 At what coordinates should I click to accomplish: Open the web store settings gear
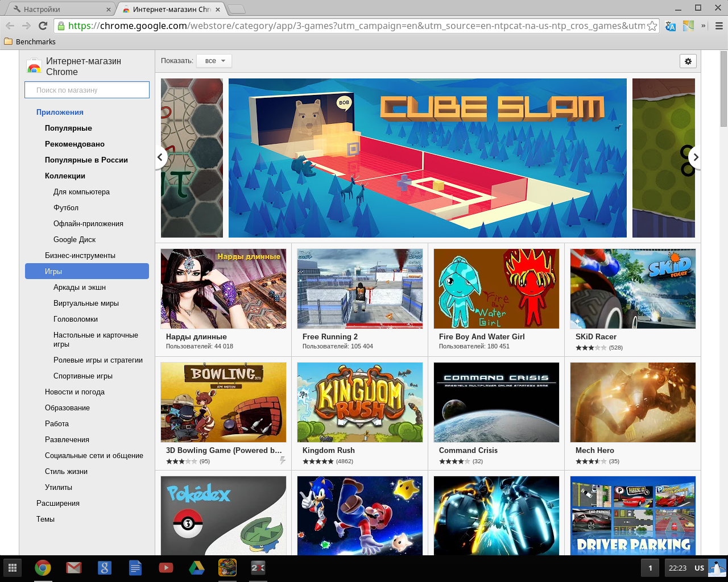688,61
